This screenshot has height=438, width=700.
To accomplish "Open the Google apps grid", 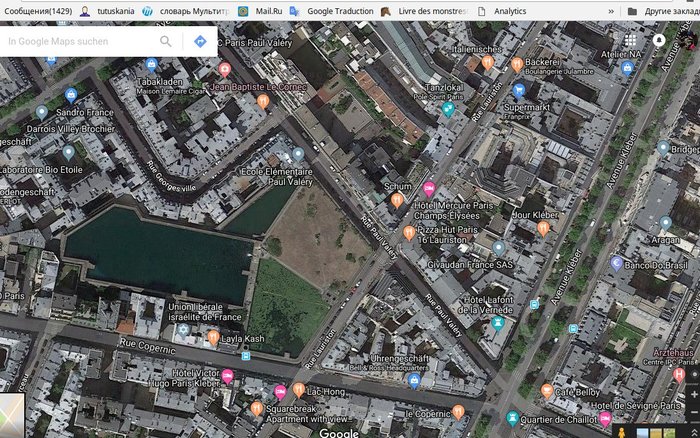I will coord(631,40).
